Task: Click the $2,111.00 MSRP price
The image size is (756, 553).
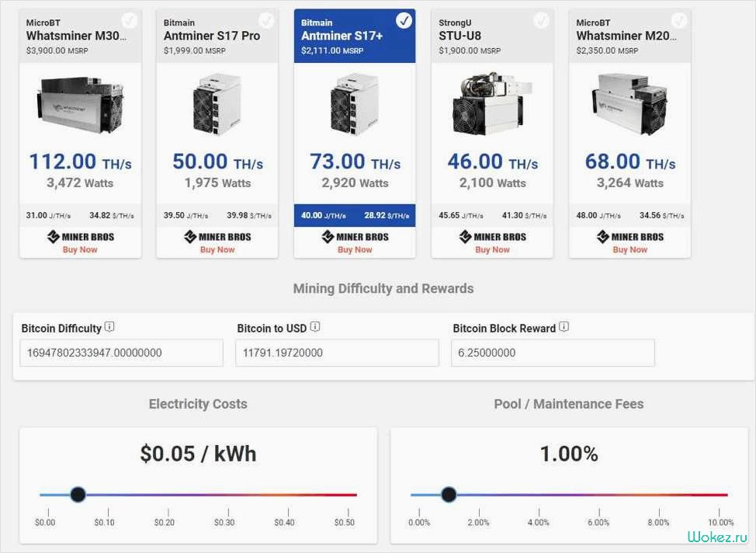Action: tap(332, 50)
